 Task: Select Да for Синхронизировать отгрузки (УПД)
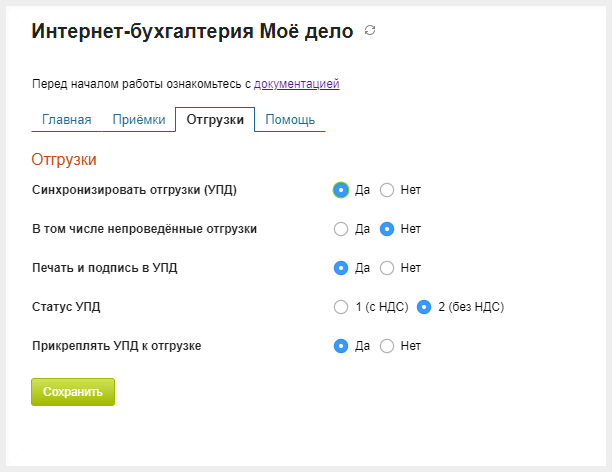pyautogui.click(x=341, y=190)
